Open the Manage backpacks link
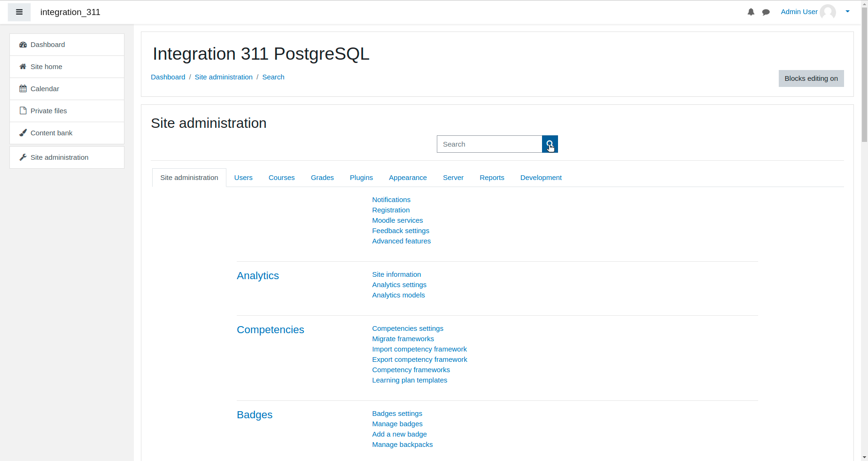This screenshot has height=461, width=868. pos(403,445)
